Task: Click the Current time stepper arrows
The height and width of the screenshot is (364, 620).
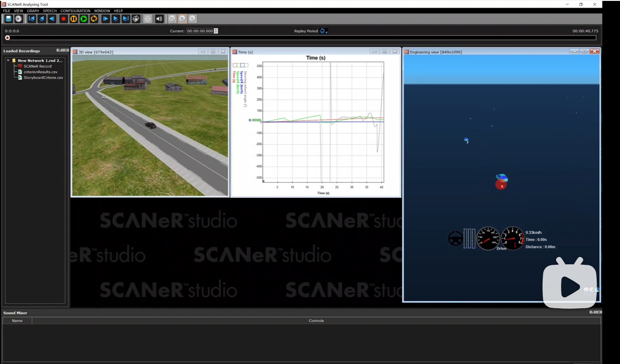Action: point(216,31)
